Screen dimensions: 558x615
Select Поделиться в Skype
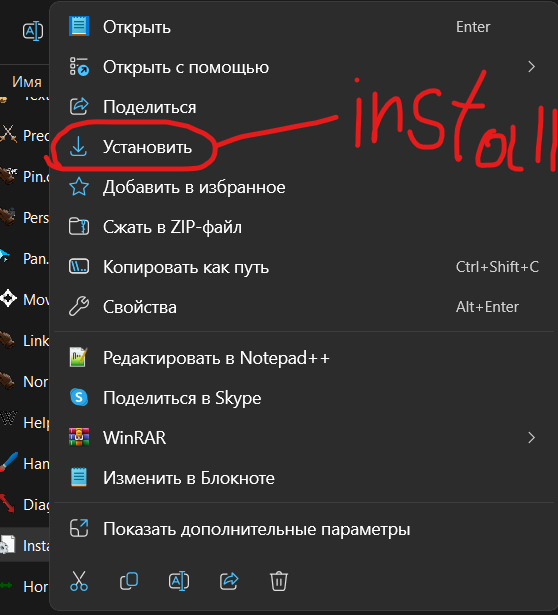[303, 398]
